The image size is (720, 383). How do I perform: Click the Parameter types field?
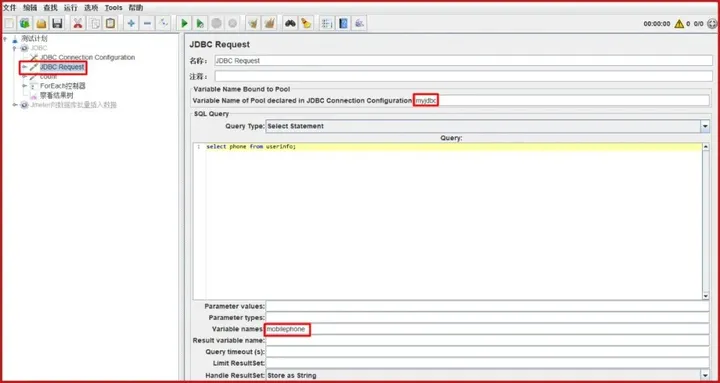[488, 318]
